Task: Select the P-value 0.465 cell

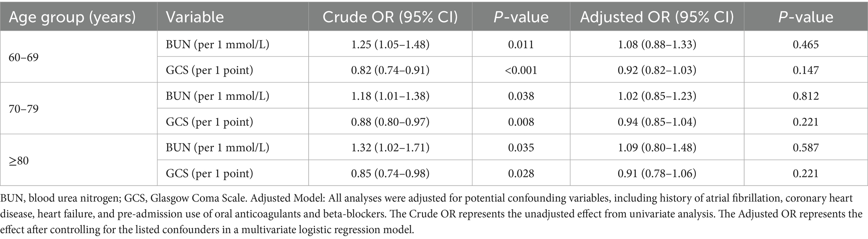Action: coord(805,45)
